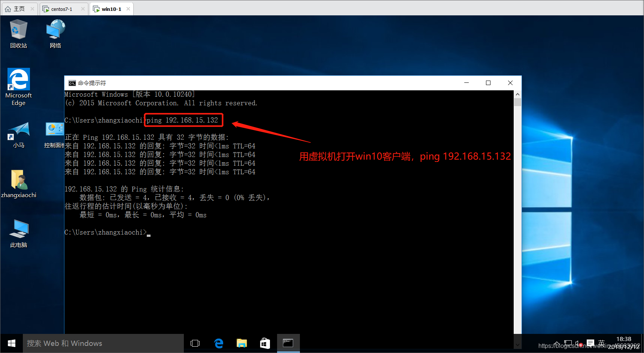Click the 'ping 192.168.15.132' command text

[182, 120]
